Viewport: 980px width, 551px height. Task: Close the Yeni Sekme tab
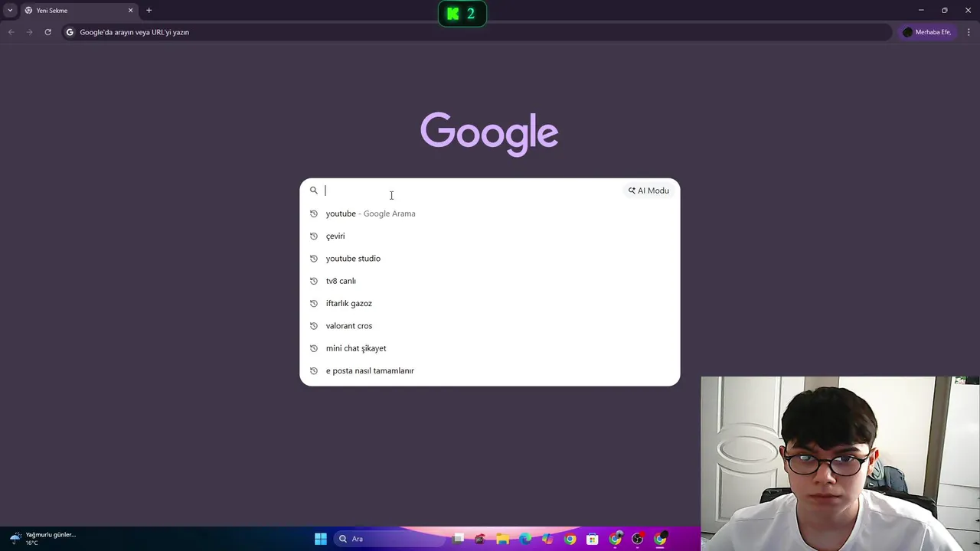[x=130, y=11]
